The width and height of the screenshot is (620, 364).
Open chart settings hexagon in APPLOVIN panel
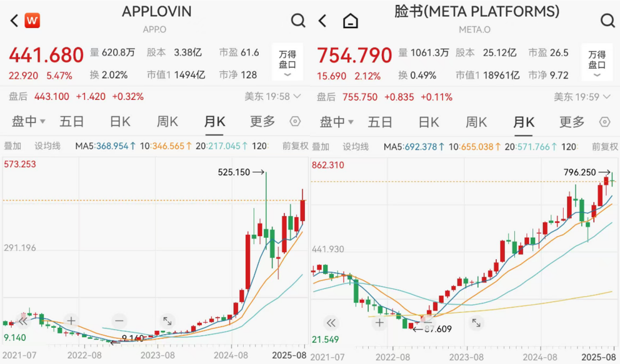[x=295, y=122]
